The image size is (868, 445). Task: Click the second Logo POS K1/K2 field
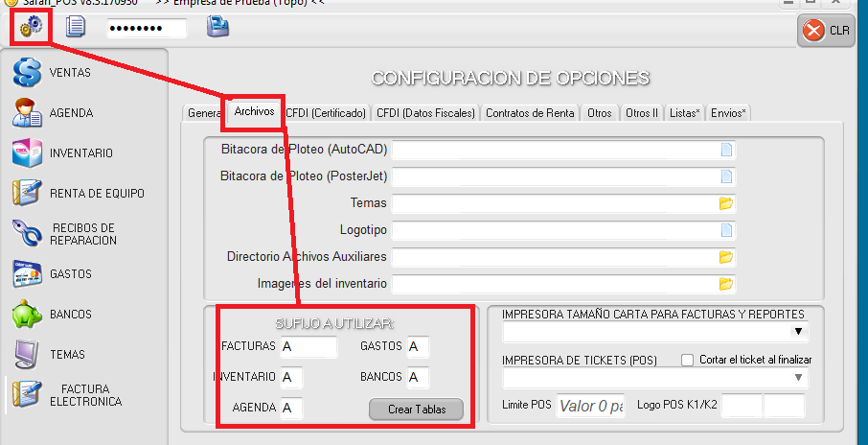[x=784, y=407]
